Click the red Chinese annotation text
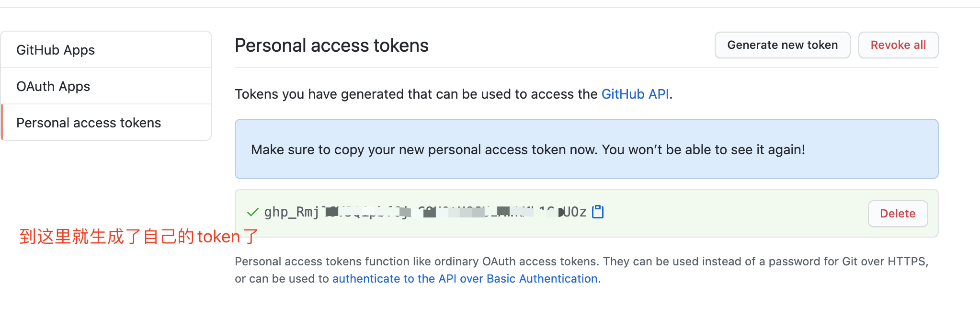Viewport: 980px width, 319px height. (x=139, y=237)
